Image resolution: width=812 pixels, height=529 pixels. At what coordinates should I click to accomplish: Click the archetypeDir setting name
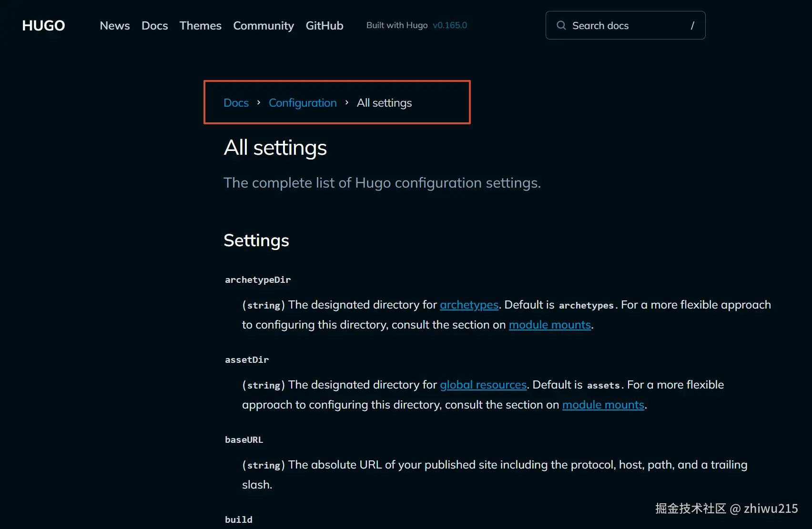coord(258,280)
